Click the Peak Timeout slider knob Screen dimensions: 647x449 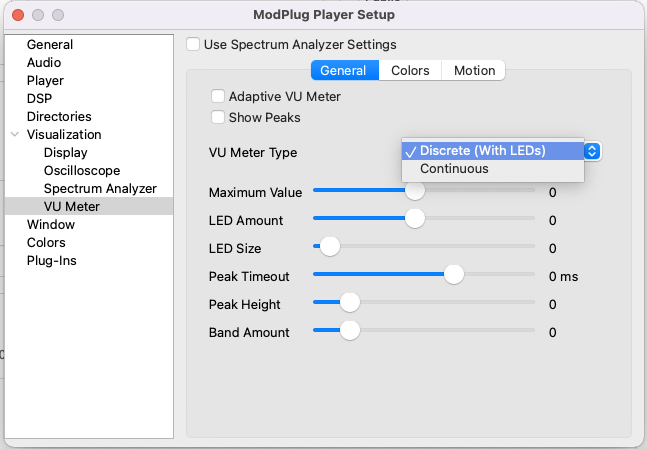click(454, 274)
